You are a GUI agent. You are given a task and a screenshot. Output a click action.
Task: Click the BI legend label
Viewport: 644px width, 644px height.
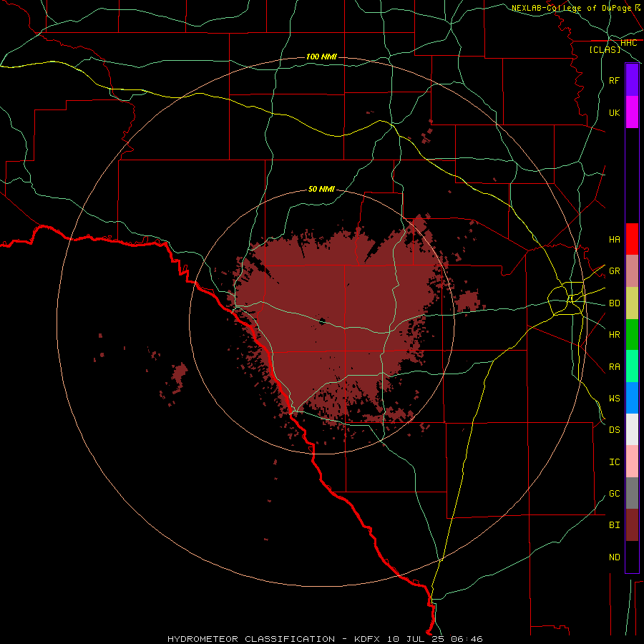[x=614, y=525]
